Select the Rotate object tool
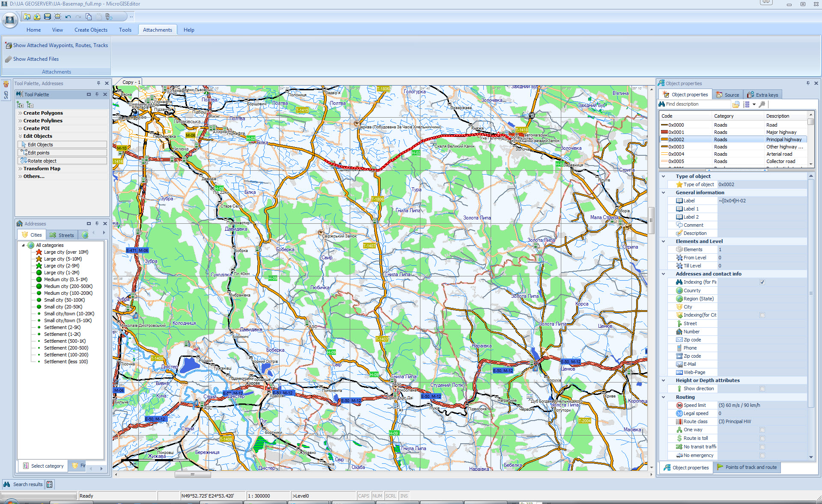The image size is (822, 504). click(x=42, y=161)
